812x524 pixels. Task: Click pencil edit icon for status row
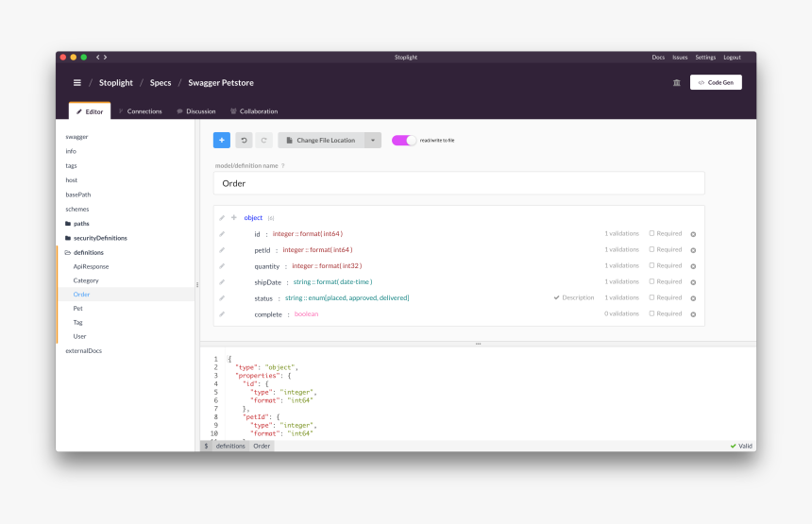tap(222, 298)
